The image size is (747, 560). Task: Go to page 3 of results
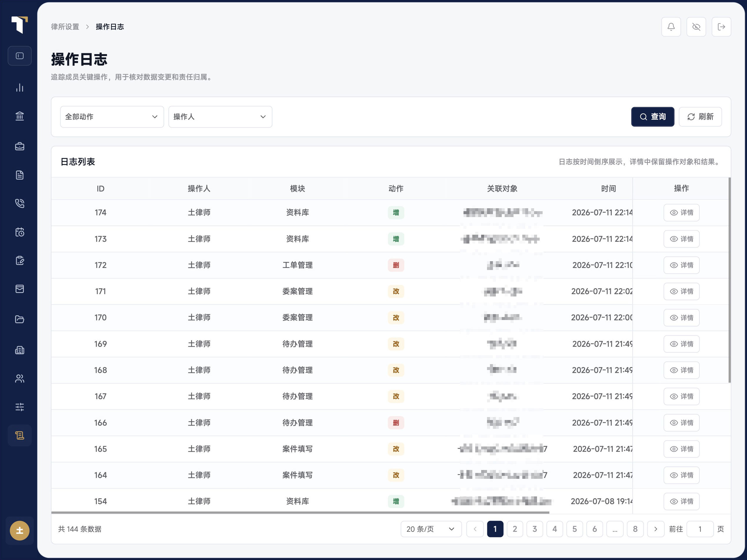tap(535, 529)
